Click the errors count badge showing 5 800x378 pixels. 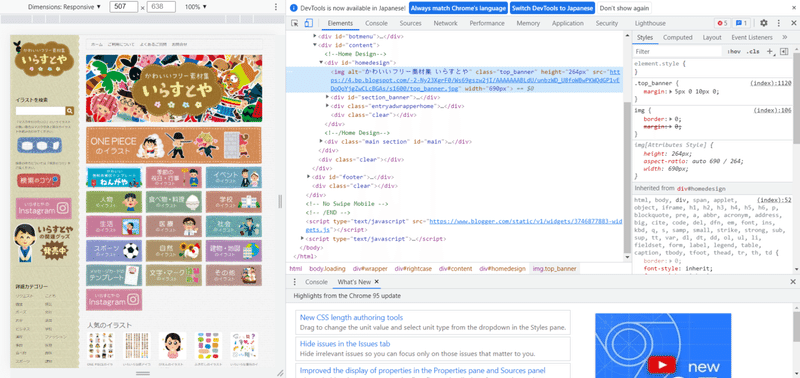[722, 23]
